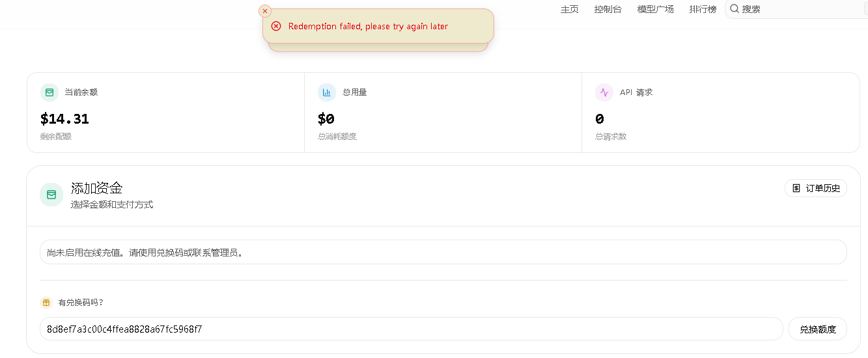Click the Redemption failed message text
The image size is (868, 358).
(368, 27)
